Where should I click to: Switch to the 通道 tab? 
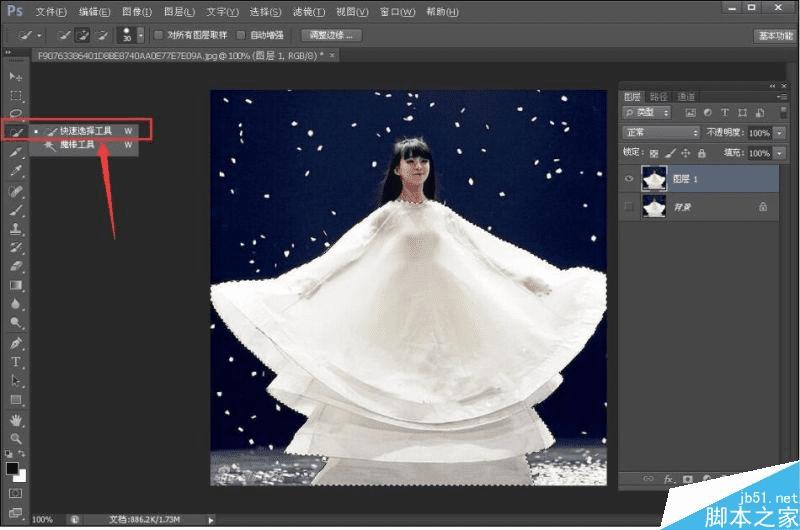click(686, 97)
